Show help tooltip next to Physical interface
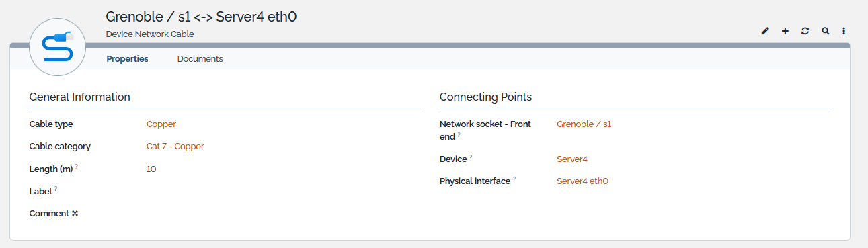 click(x=514, y=179)
